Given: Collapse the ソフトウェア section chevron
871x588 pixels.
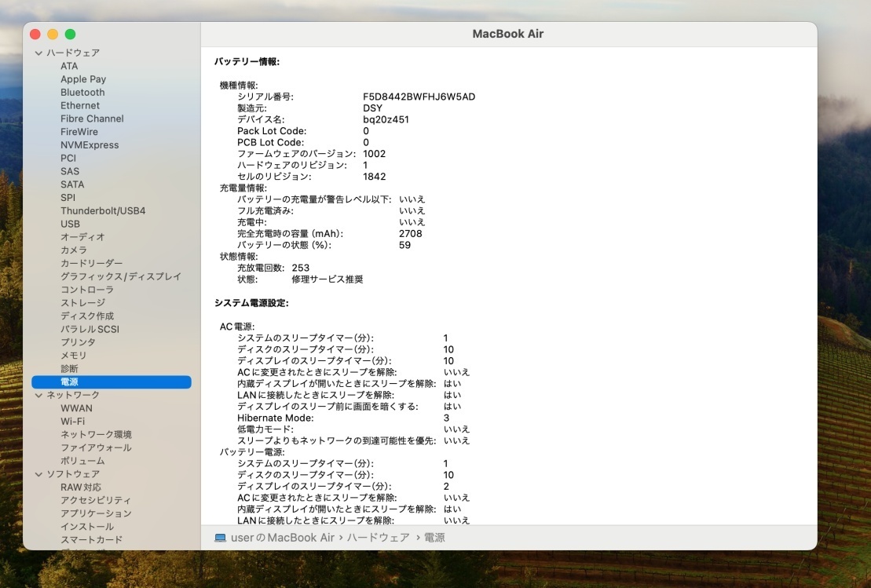Looking at the screenshot, I should [x=38, y=474].
